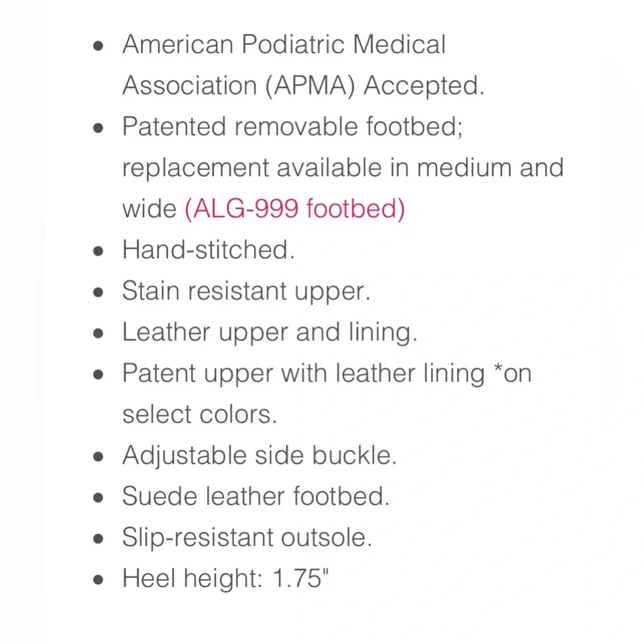Click the "Hand-stitched." list item
The width and height of the screenshot is (644, 644).
click(x=208, y=250)
